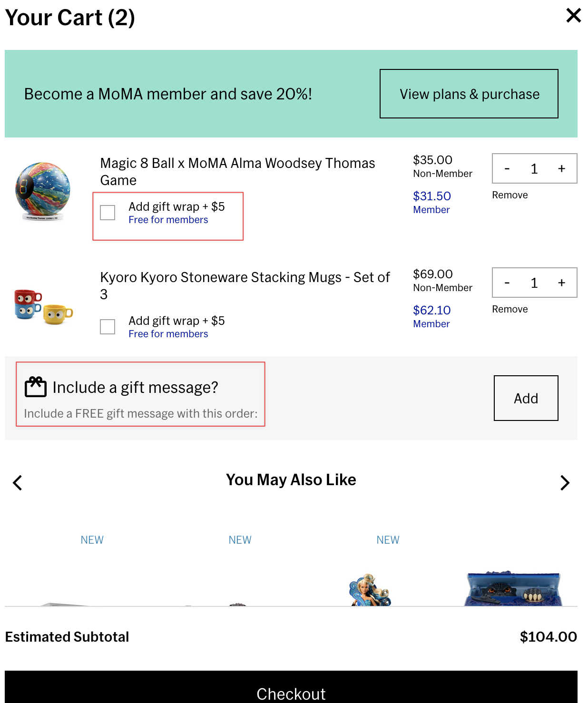Open Magic 8 Ball product thumbnail
The width and height of the screenshot is (588, 703).
[43, 191]
